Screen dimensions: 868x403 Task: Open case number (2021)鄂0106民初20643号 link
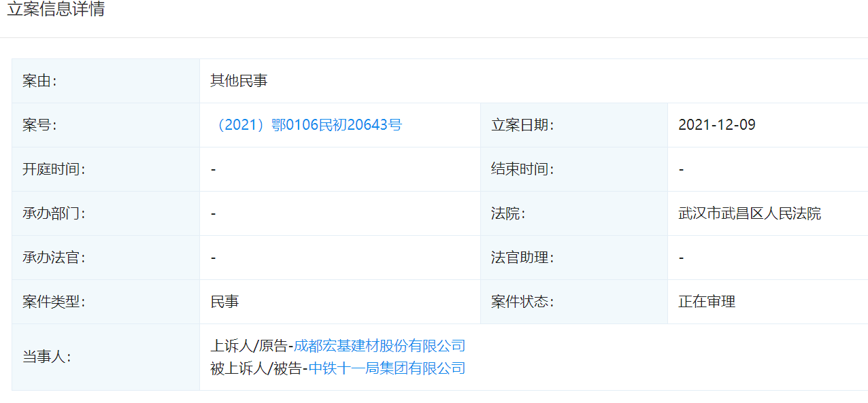click(307, 125)
